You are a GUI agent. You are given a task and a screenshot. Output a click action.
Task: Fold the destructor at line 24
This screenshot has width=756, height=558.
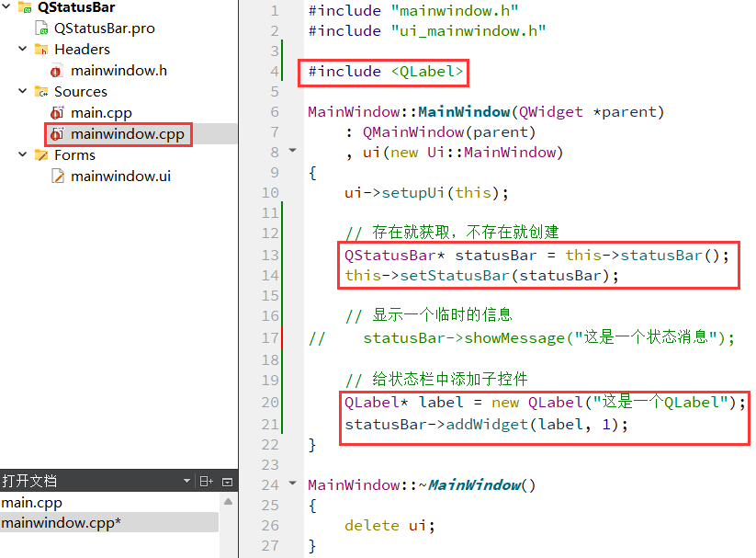click(x=293, y=483)
